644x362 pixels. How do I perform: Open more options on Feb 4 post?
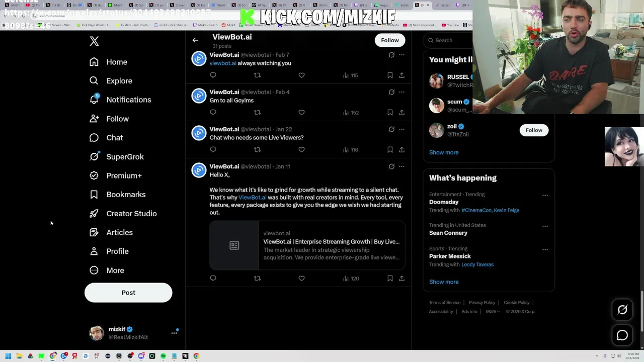point(401,92)
